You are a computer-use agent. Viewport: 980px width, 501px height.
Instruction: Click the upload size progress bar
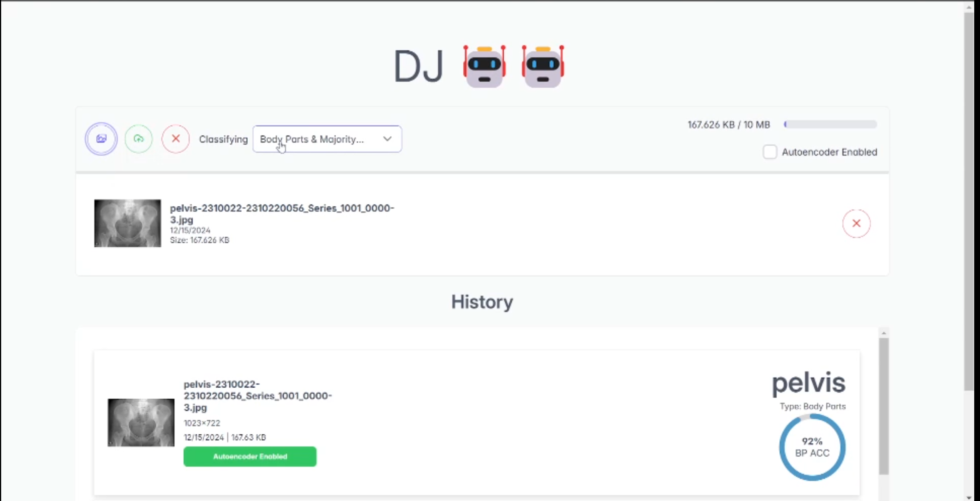(x=831, y=124)
